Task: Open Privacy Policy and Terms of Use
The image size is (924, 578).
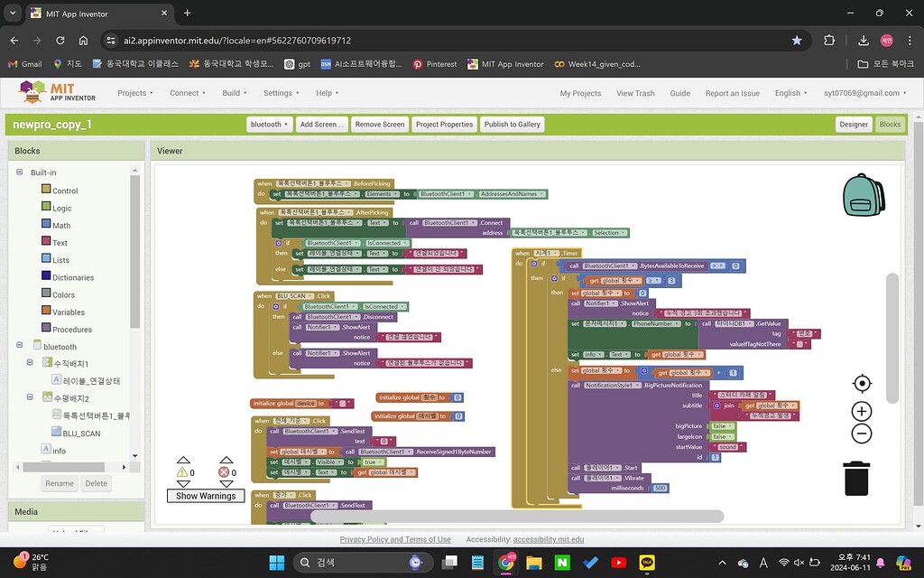Action: (x=394, y=538)
